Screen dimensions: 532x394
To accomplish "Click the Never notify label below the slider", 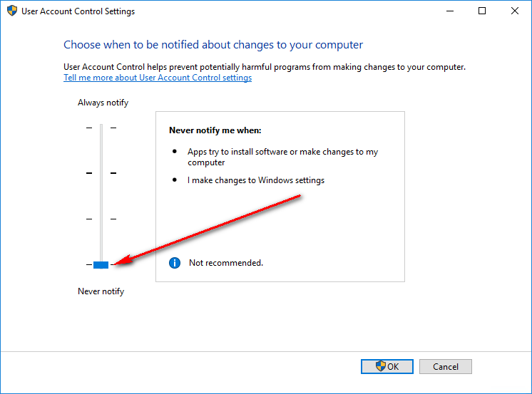I will pyautogui.click(x=101, y=291).
